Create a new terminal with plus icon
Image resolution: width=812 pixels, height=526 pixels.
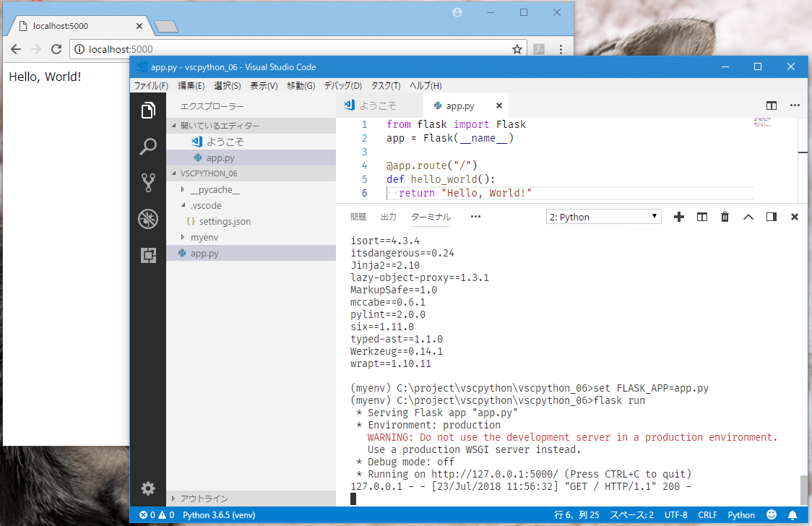pyautogui.click(x=679, y=217)
